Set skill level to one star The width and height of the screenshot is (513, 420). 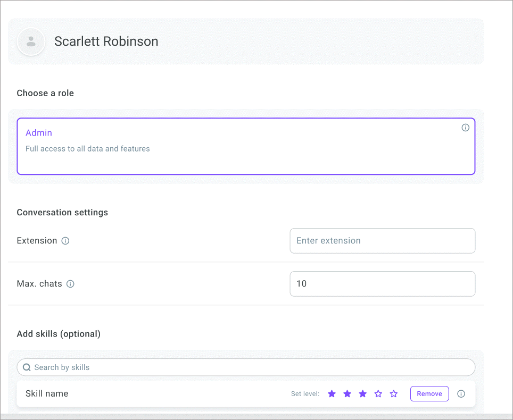[x=332, y=394]
